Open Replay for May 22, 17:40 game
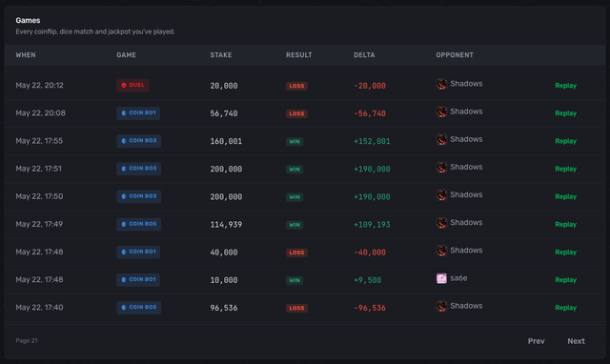This screenshot has width=610, height=364. (565, 308)
